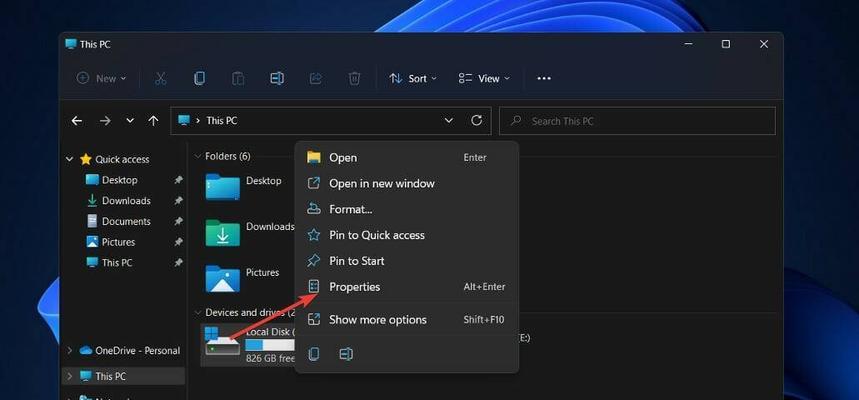Click the Rename icon in top toolbar
Image resolution: width=859 pixels, height=400 pixels.
tap(277, 78)
